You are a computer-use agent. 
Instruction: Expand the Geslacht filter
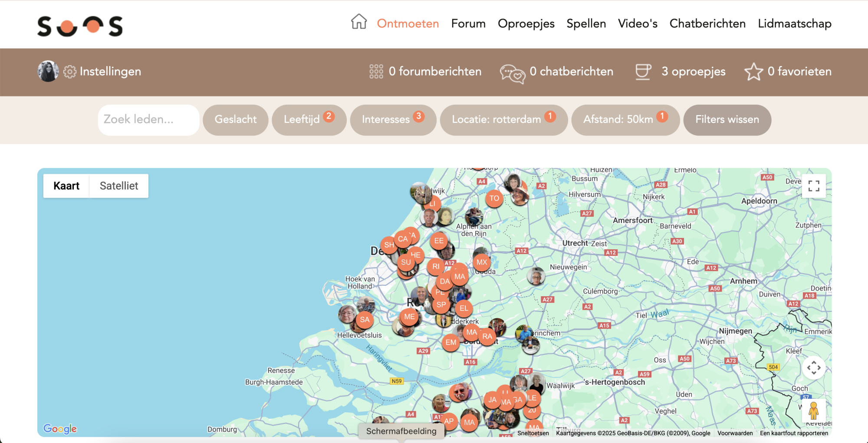(235, 119)
